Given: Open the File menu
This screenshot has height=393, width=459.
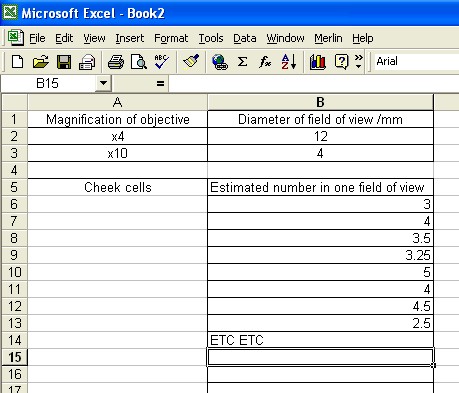Looking at the screenshot, I should tap(37, 38).
